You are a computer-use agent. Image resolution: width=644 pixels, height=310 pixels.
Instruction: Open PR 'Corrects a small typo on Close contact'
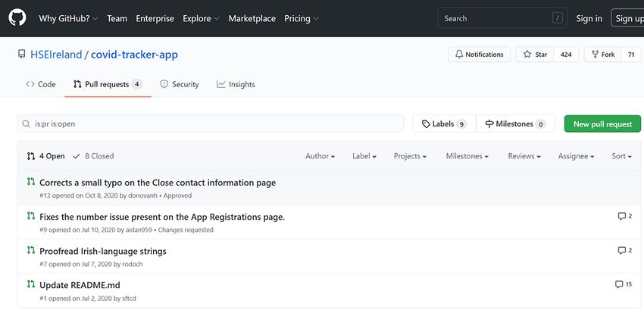point(158,182)
